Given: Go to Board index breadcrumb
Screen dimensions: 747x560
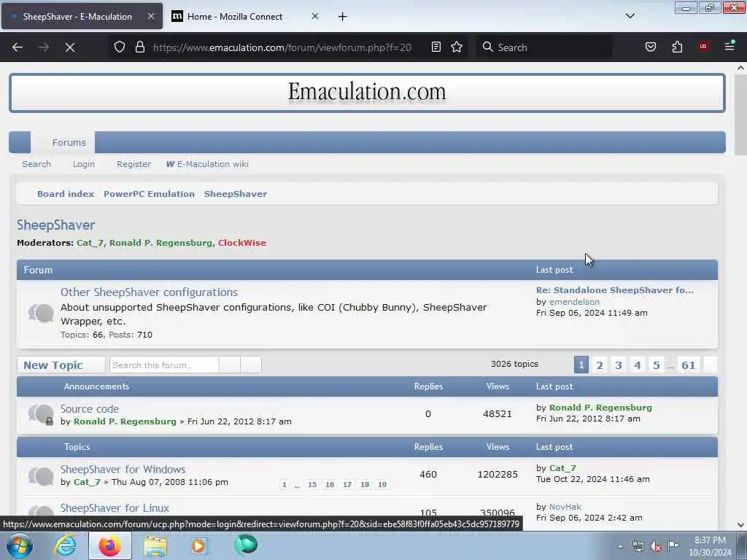Looking at the screenshot, I should 65,194.
